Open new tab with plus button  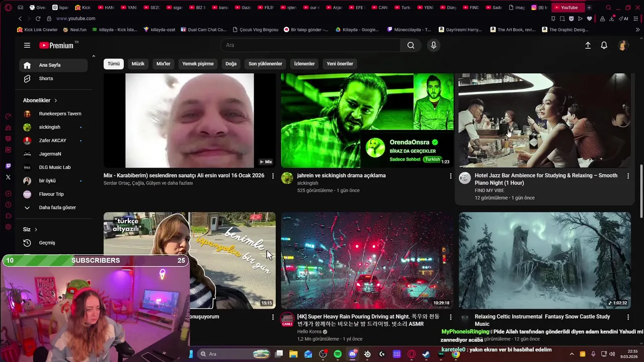tap(589, 8)
